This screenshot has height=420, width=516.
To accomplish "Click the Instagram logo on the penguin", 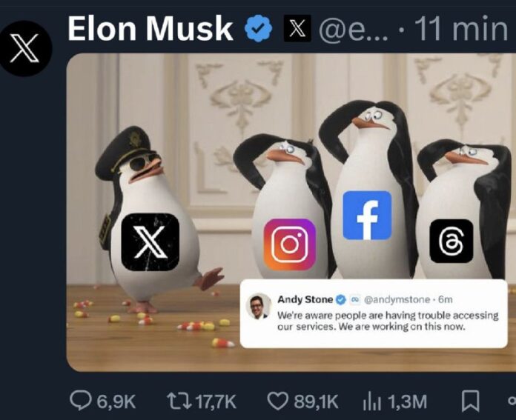I will pos(289,244).
